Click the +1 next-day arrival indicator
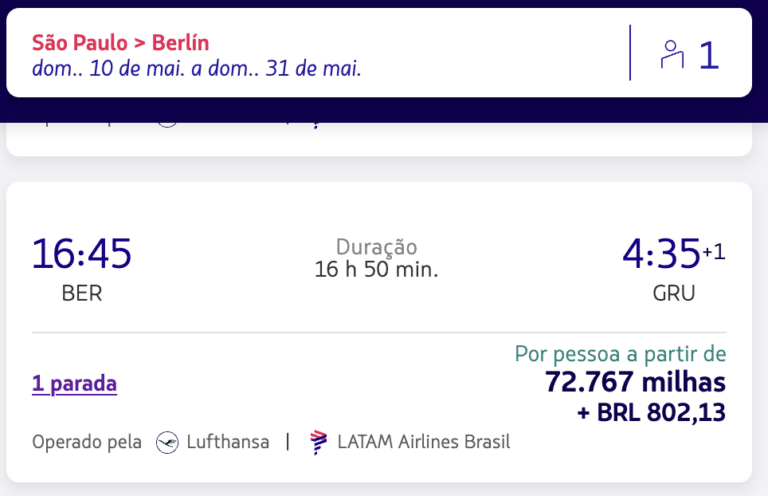The image size is (768, 496). point(714,252)
